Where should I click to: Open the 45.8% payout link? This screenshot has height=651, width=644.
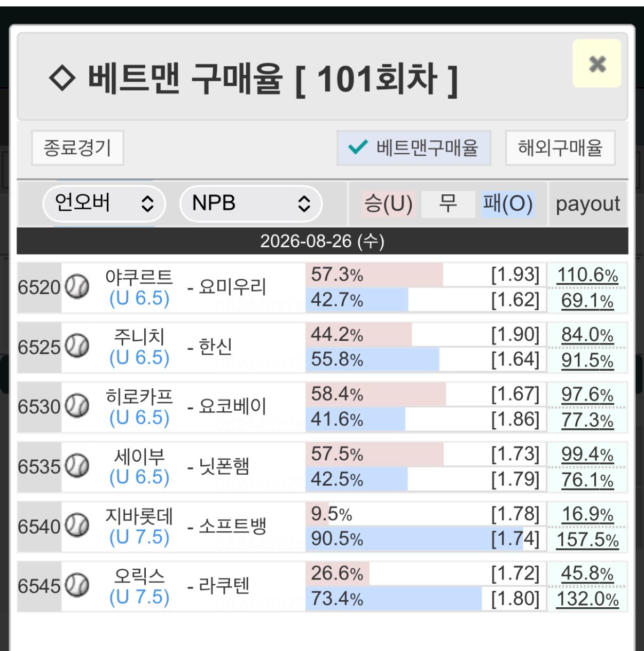587,574
